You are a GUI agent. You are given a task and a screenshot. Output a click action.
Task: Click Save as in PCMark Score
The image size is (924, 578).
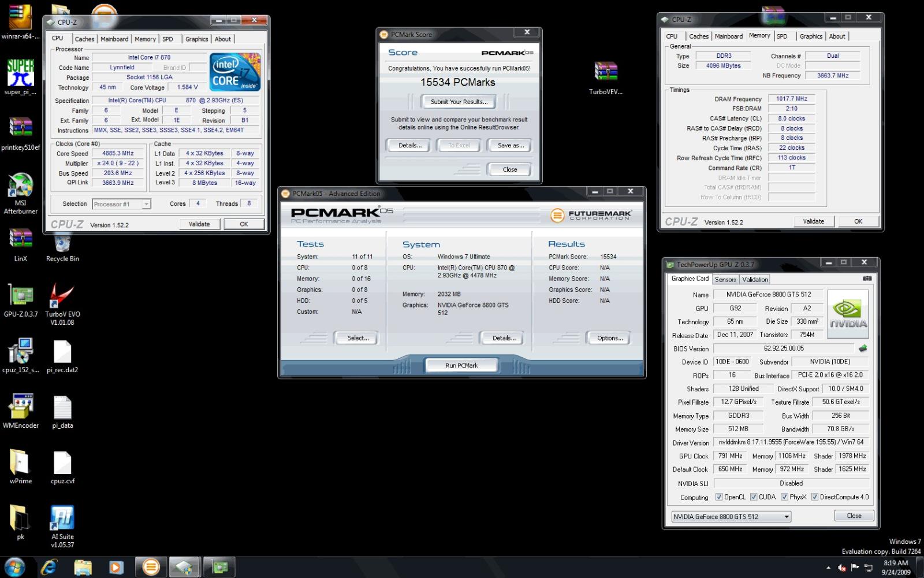point(511,146)
